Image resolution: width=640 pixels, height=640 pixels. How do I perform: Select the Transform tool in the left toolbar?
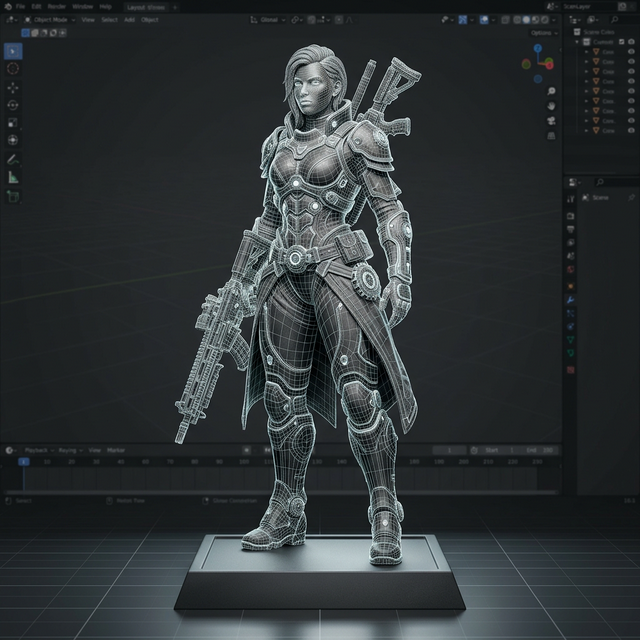click(13, 140)
